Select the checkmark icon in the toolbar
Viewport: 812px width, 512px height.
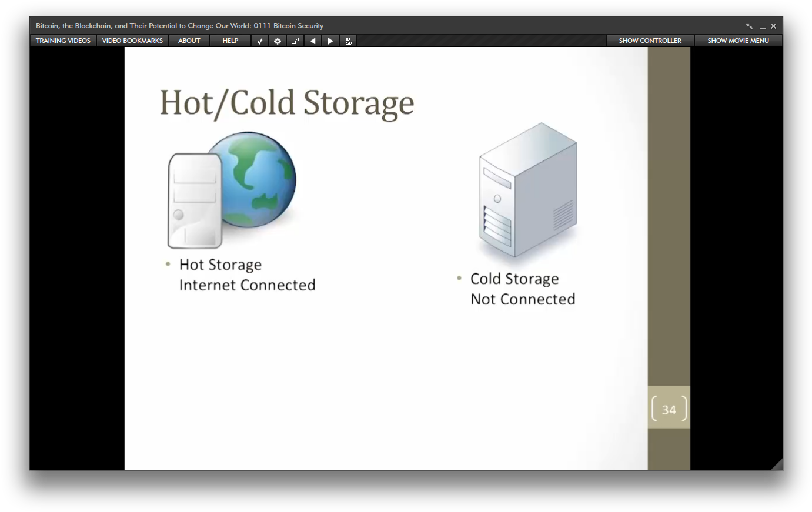259,41
